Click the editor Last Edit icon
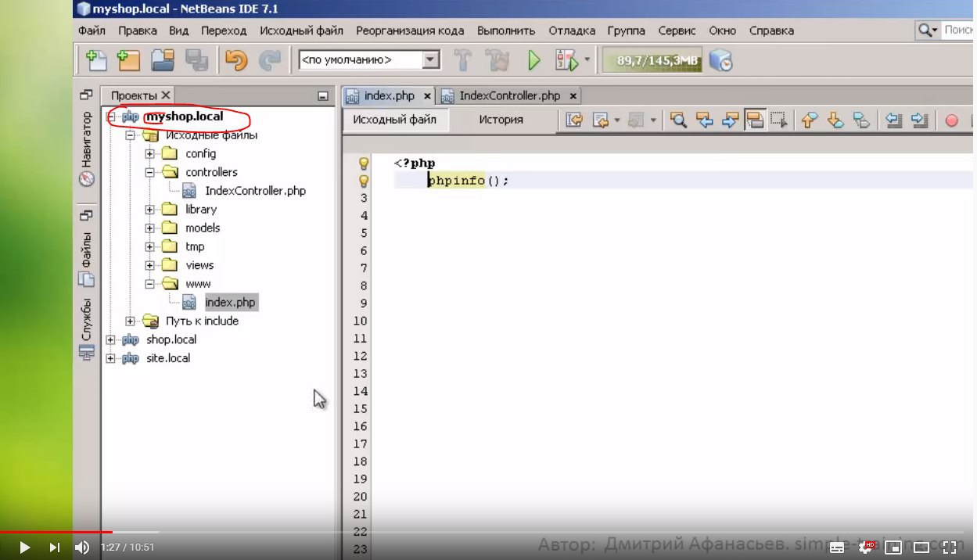 [x=575, y=120]
